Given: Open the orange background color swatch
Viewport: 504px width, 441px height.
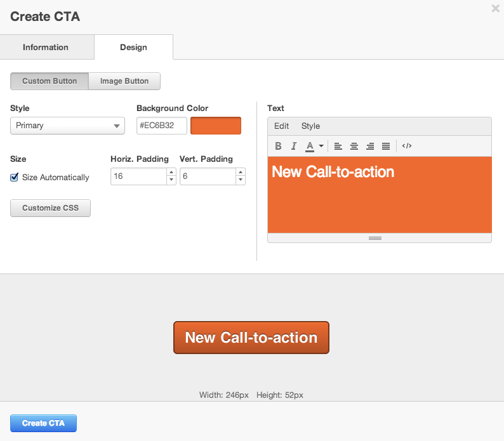Looking at the screenshot, I should point(216,126).
